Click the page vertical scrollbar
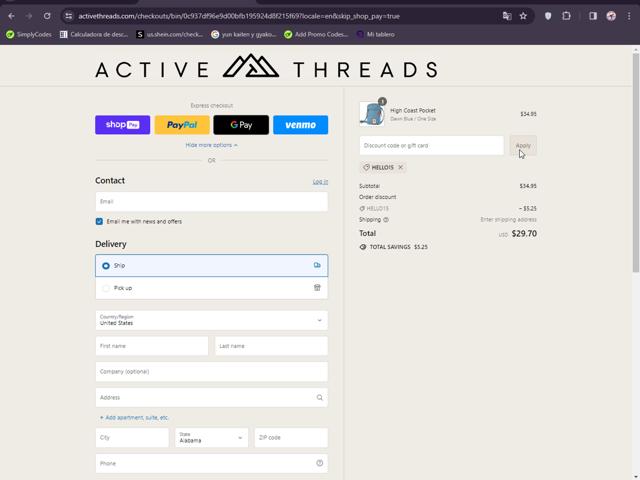This screenshot has height=480, width=640. (x=636, y=163)
